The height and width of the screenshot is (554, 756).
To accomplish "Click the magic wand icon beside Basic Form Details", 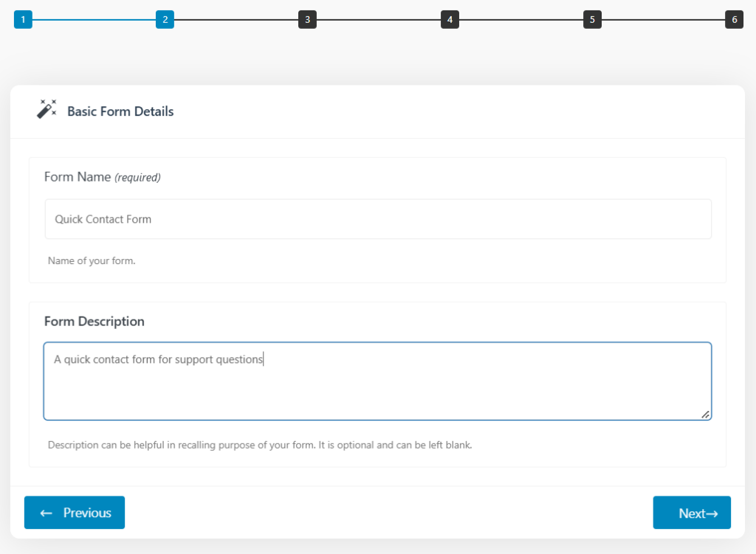I will [46, 108].
